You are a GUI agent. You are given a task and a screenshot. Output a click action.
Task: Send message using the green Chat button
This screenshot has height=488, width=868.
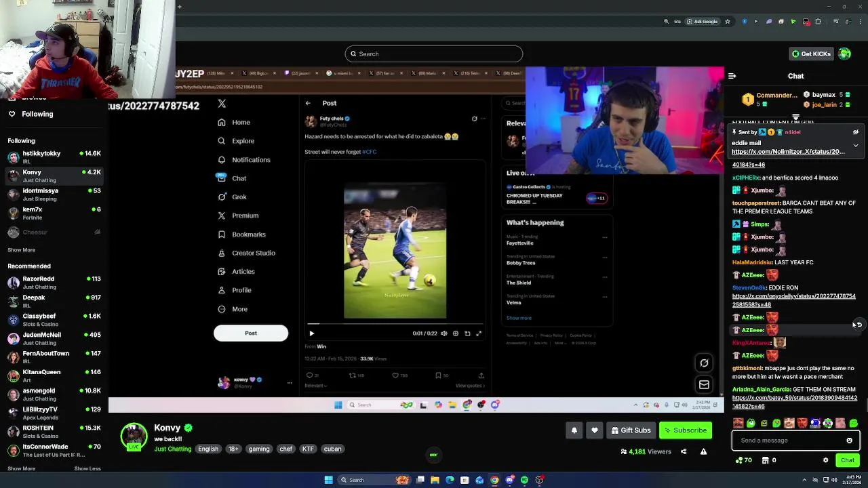pyautogui.click(x=848, y=460)
